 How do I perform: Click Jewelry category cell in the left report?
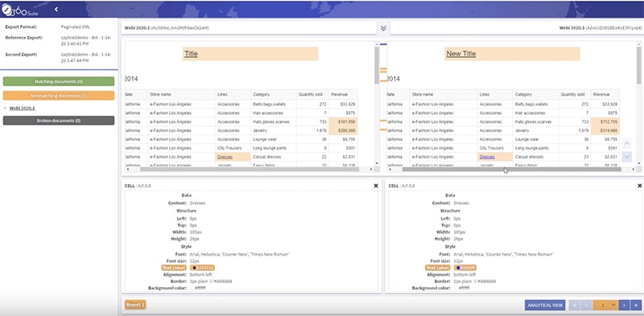click(x=274, y=130)
